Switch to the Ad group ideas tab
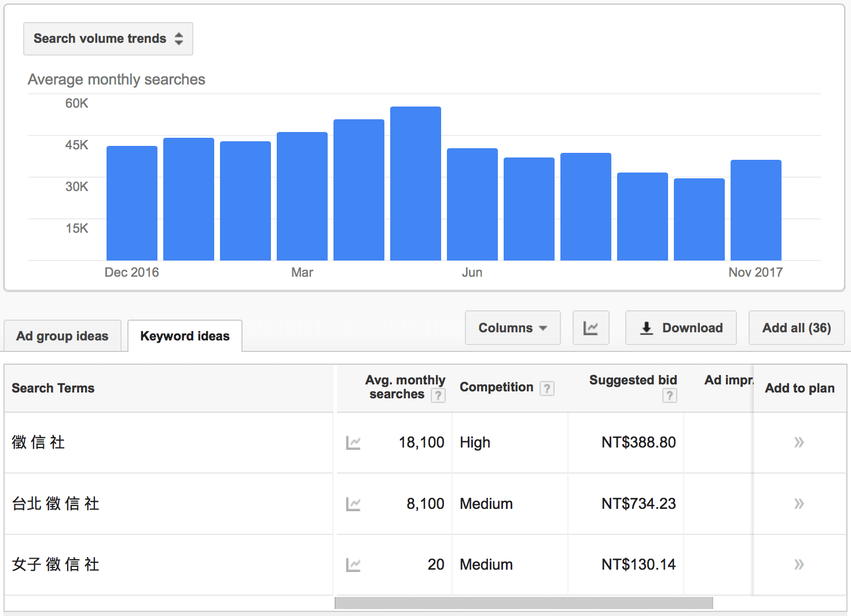The width and height of the screenshot is (851, 616). (63, 336)
